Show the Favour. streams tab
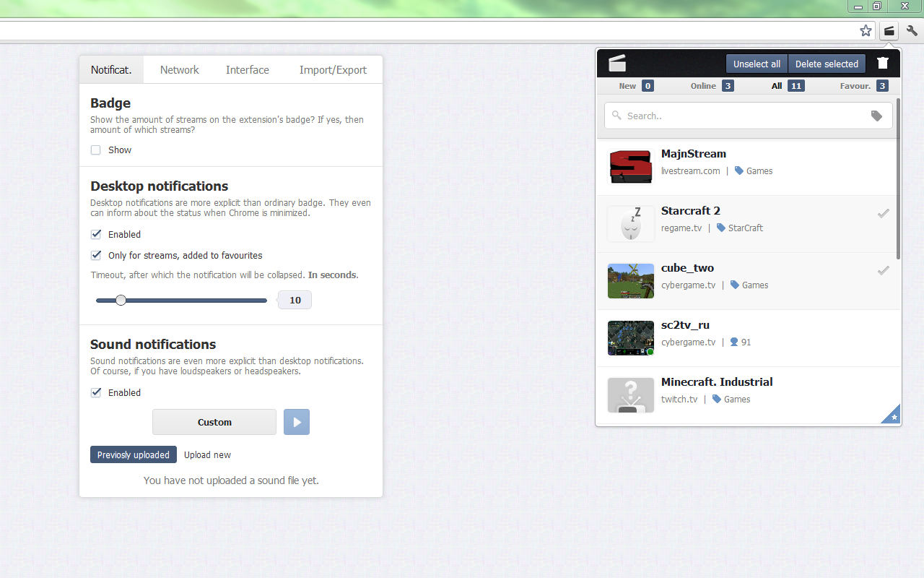The height and width of the screenshot is (578, 924). click(864, 86)
